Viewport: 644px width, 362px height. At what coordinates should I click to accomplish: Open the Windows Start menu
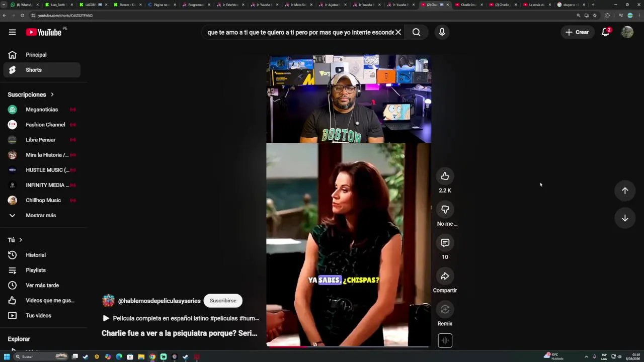[7, 357]
